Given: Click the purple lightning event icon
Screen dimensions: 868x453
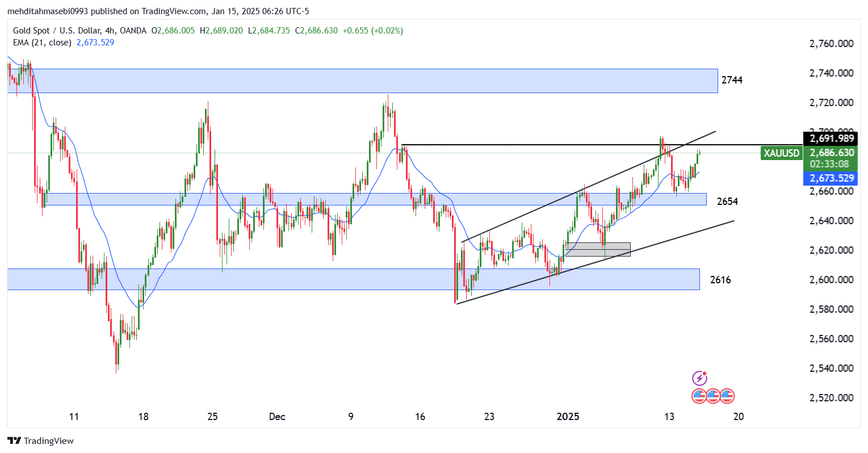Looking at the screenshot, I should tap(699, 378).
